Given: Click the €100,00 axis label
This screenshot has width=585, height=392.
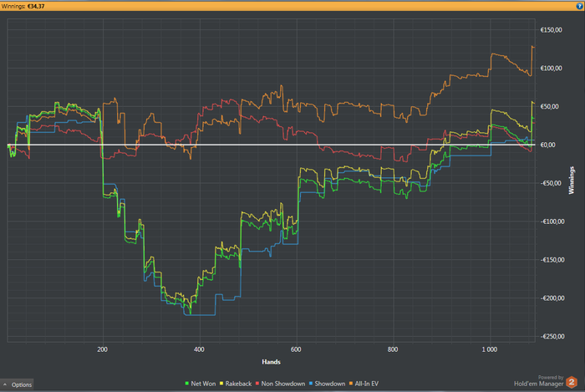Looking at the screenshot, I should click(x=551, y=69).
